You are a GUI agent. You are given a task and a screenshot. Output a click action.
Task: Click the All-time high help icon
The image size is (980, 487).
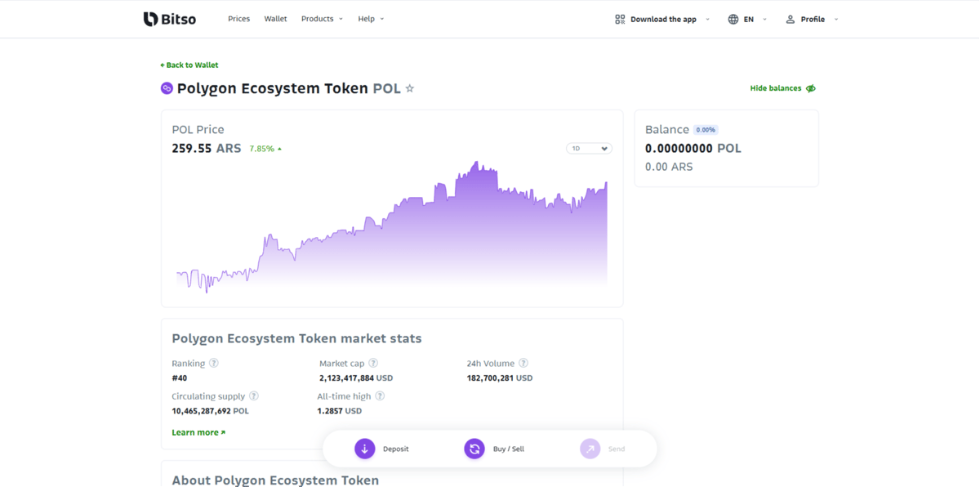point(380,395)
